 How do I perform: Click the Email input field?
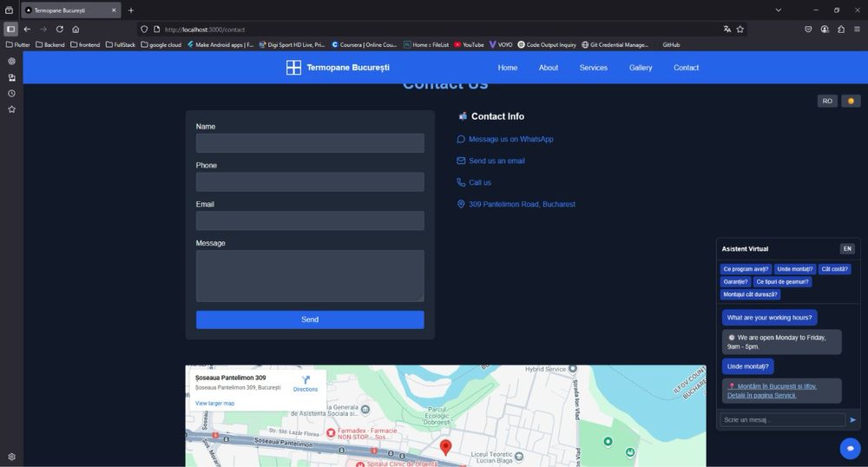(310, 220)
